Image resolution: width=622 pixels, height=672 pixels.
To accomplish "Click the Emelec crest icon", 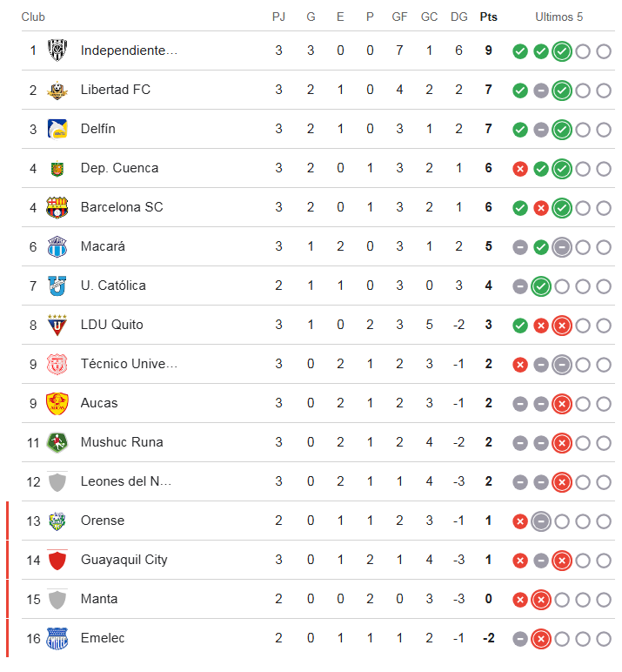I will (57, 638).
